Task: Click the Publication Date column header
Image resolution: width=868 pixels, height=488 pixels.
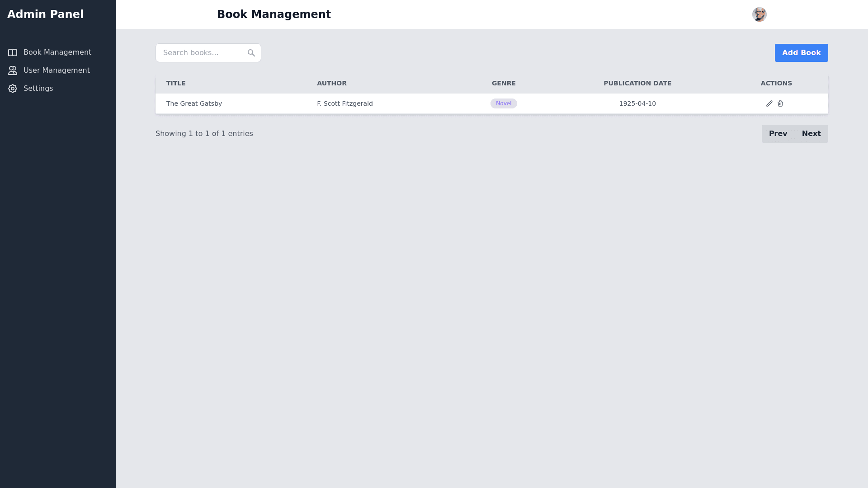Action: (637, 83)
